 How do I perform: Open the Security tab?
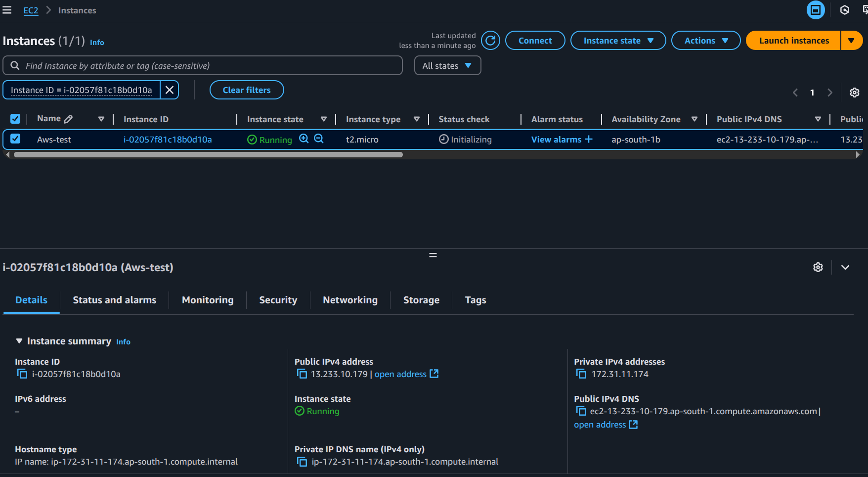tap(278, 300)
